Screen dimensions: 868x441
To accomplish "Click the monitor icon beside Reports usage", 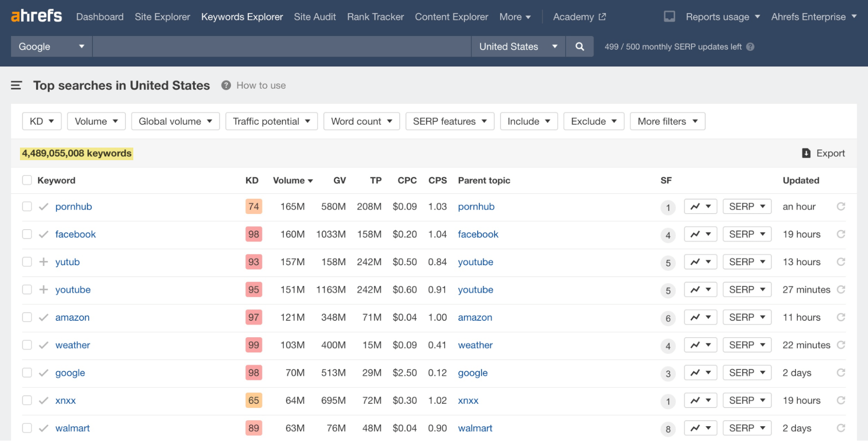I will click(670, 16).
